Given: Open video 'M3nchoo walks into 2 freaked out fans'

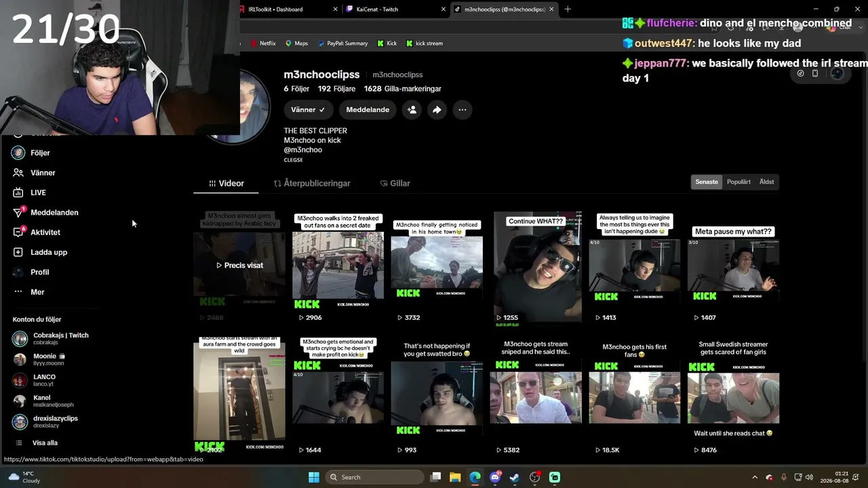Looking at the screenshot, I should 338,267.
